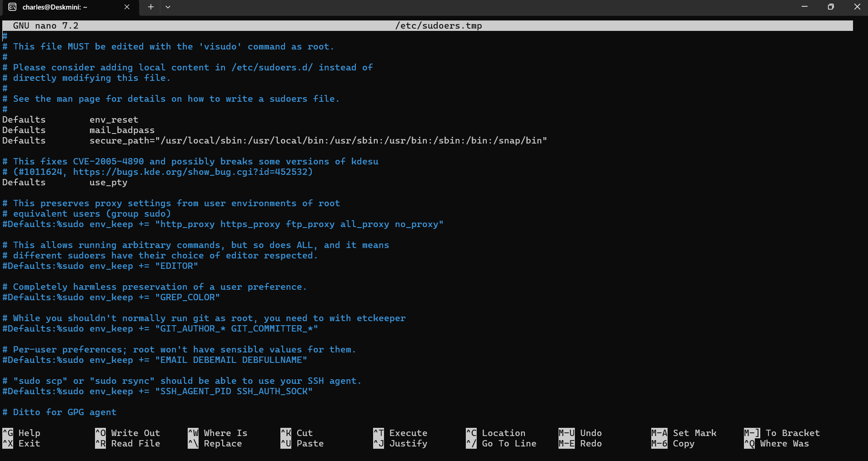The width and height of the screenshot is (868, 461).
Task: Click on the secure_path value line
Action: point(318,140)
